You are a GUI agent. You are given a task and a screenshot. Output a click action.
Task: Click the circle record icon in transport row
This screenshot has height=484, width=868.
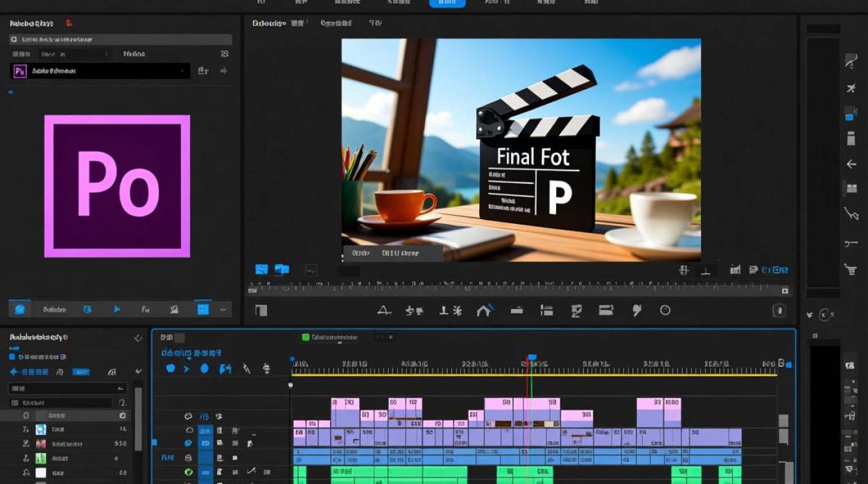pos(665,310)
